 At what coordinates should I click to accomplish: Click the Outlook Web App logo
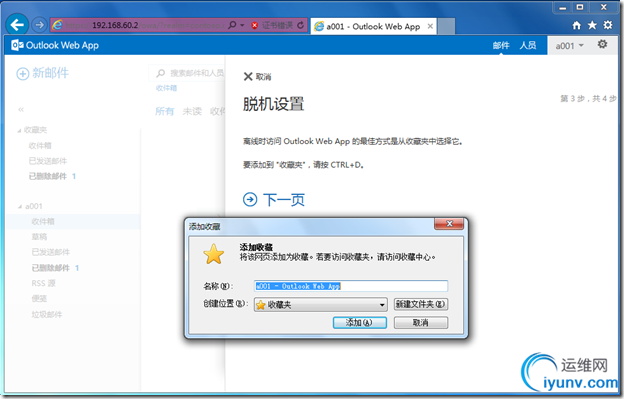pyautogui.click(x=55, y=45)
